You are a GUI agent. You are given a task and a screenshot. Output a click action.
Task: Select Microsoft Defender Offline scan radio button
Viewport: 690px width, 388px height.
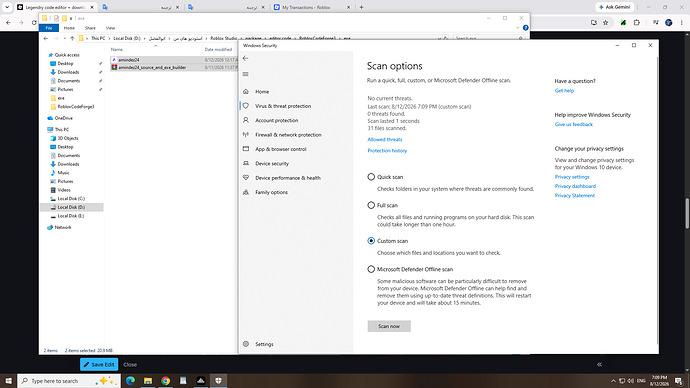pyautogui.click(x=371, y=269)
